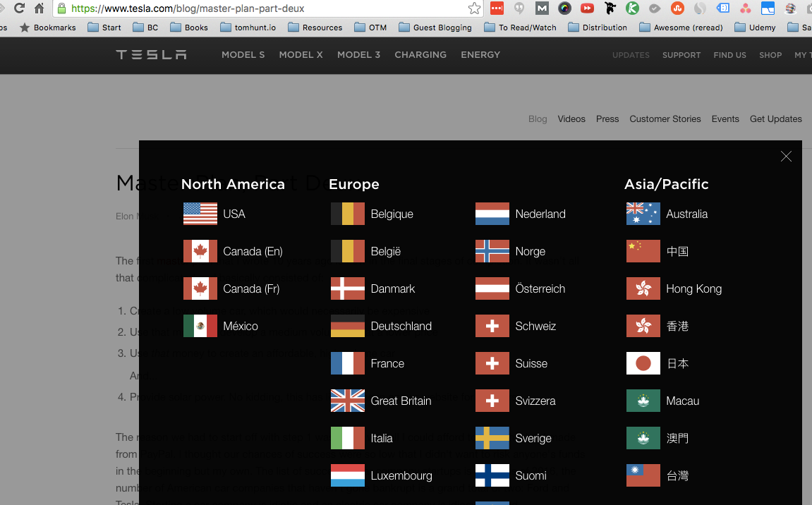Viewport: 812px width, 505px height.
Task: Click the Suomi flag icon
Action: click(492, 475)
